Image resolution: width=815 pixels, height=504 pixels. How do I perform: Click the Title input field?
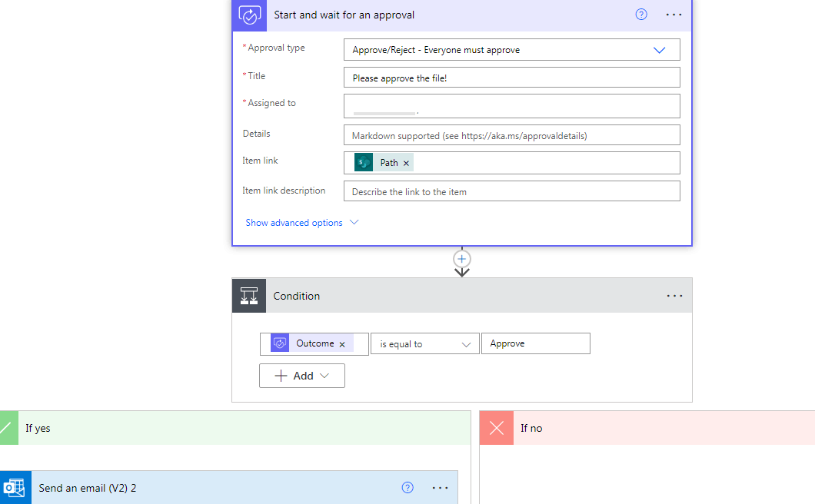click(511, 78)
